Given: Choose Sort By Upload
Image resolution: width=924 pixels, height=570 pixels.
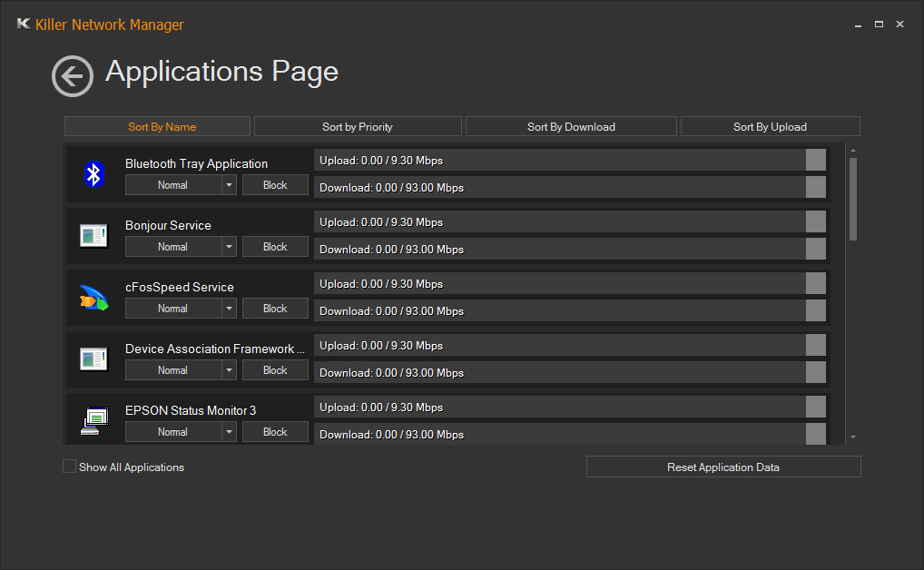Looking at the screenshot, I should [771, 126].
